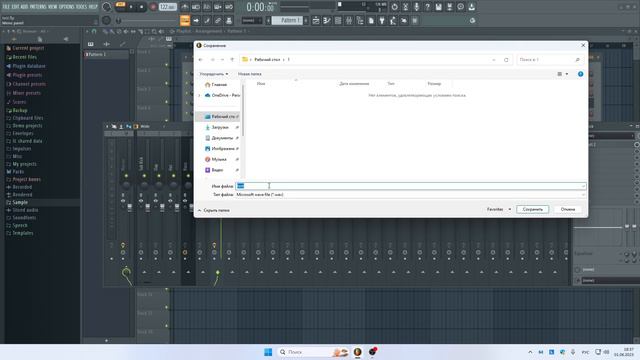Open the HELP menu
This screenshot has width=640, height=360.
[93, 7]
